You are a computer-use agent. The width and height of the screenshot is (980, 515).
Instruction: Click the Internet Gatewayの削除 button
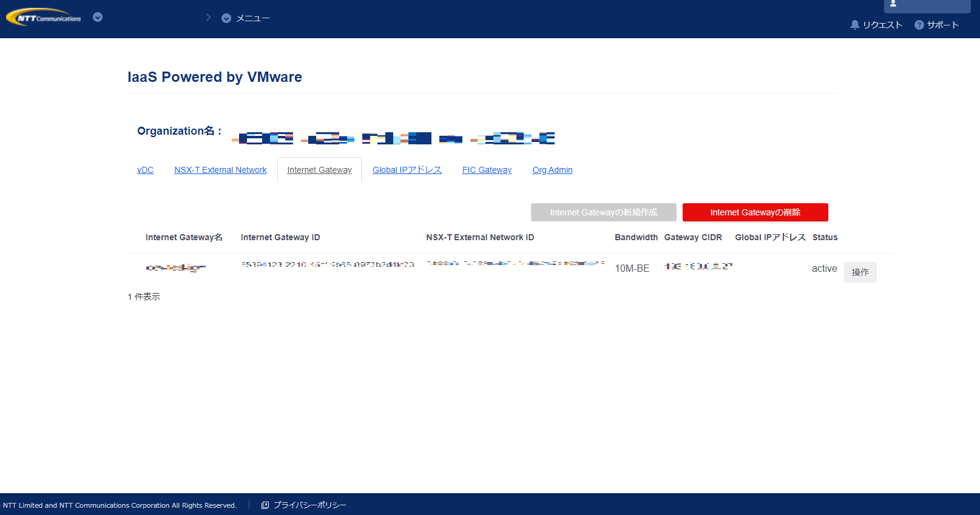pos(755,212)
